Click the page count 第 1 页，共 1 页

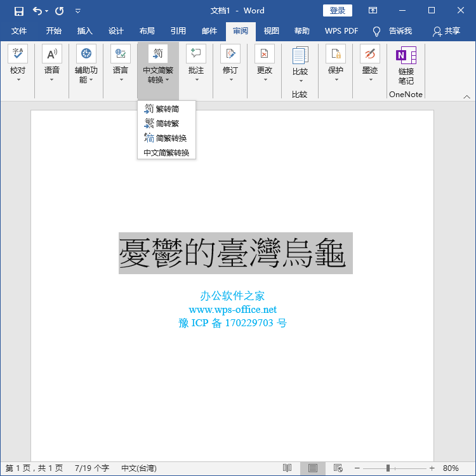[x=34, y=468]
